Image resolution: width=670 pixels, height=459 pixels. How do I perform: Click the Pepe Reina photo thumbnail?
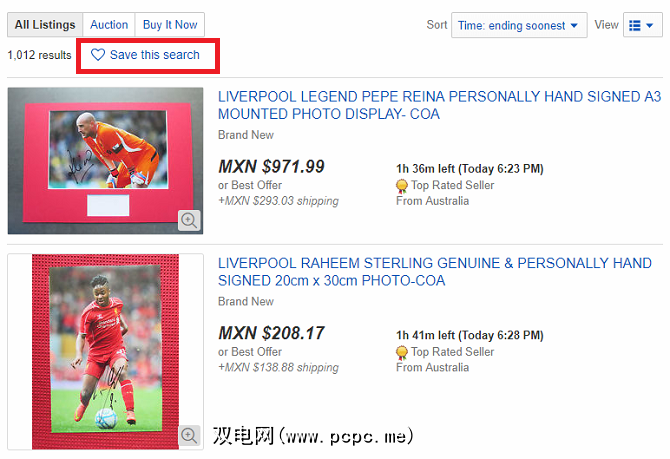(105, 161)
